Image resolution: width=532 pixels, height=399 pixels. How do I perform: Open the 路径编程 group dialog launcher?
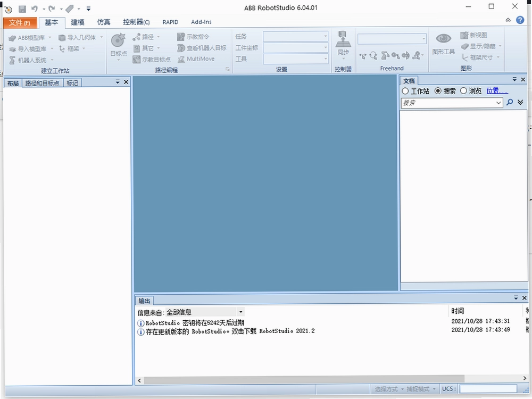(x=227, y=69)
